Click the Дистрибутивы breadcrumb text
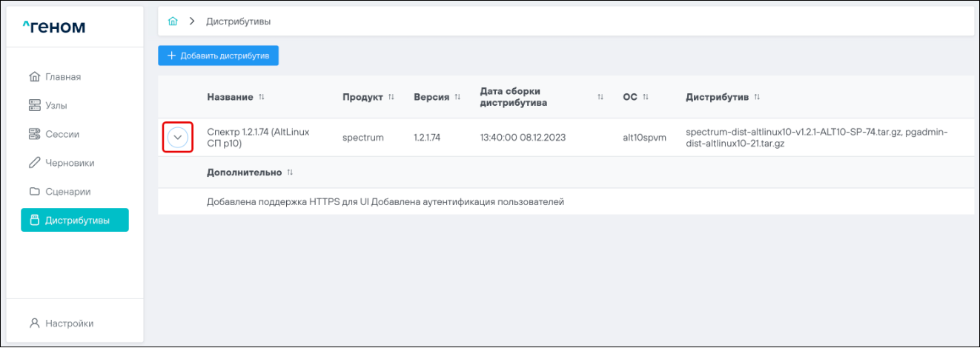 (x=238, y=21)
